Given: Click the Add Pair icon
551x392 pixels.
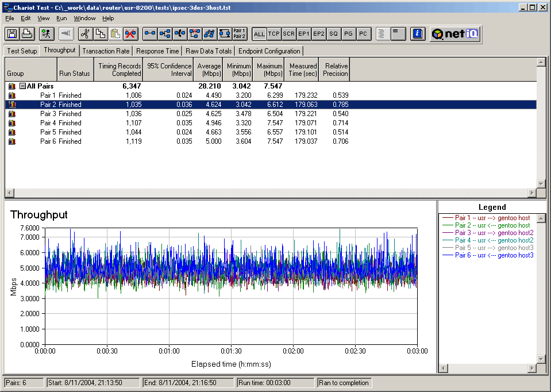Looking at the screenshot, I should [x=150, y=34].
